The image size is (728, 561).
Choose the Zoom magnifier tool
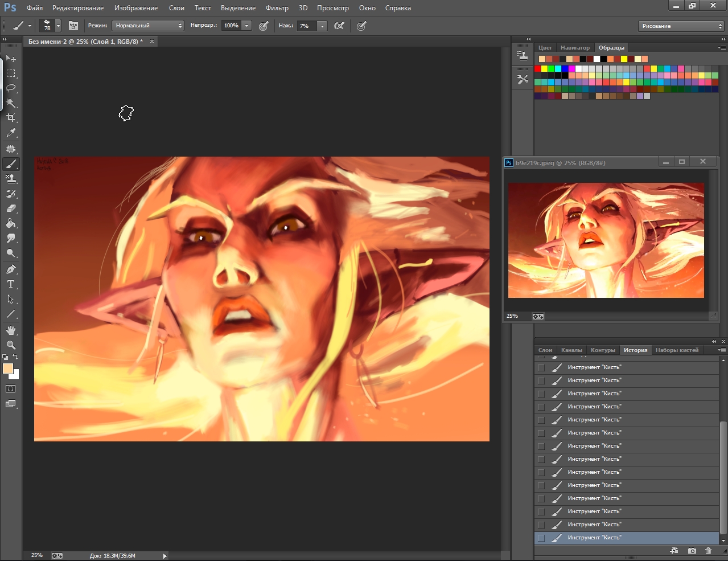[11, 345]
